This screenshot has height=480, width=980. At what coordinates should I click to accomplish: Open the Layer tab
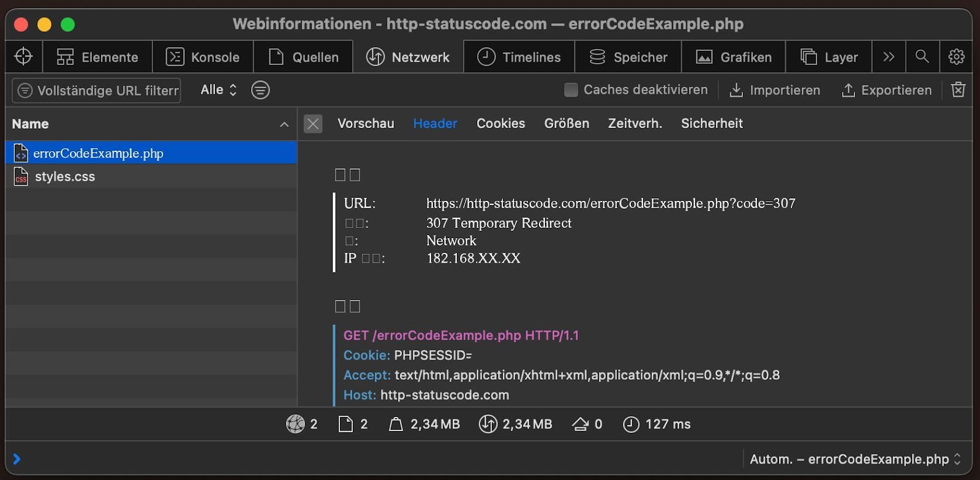pyautogui.click(x=829, y=57)
